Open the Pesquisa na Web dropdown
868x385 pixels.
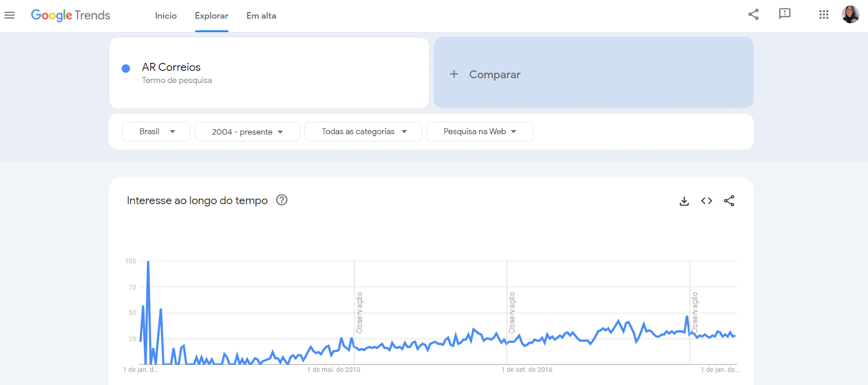pos(480,131)
